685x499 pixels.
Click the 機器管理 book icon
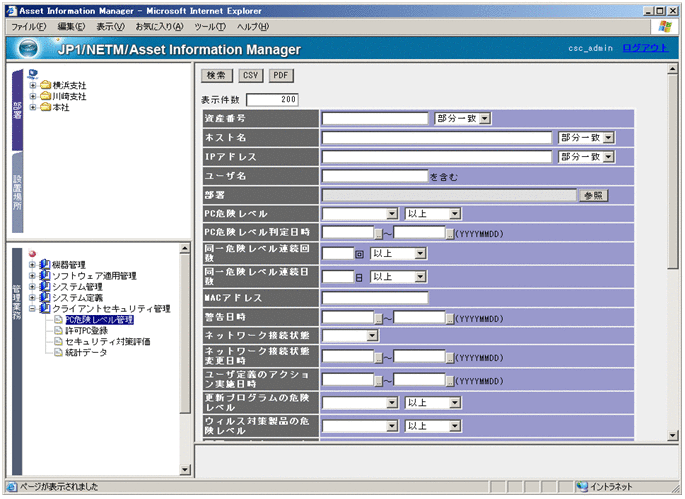44,265
